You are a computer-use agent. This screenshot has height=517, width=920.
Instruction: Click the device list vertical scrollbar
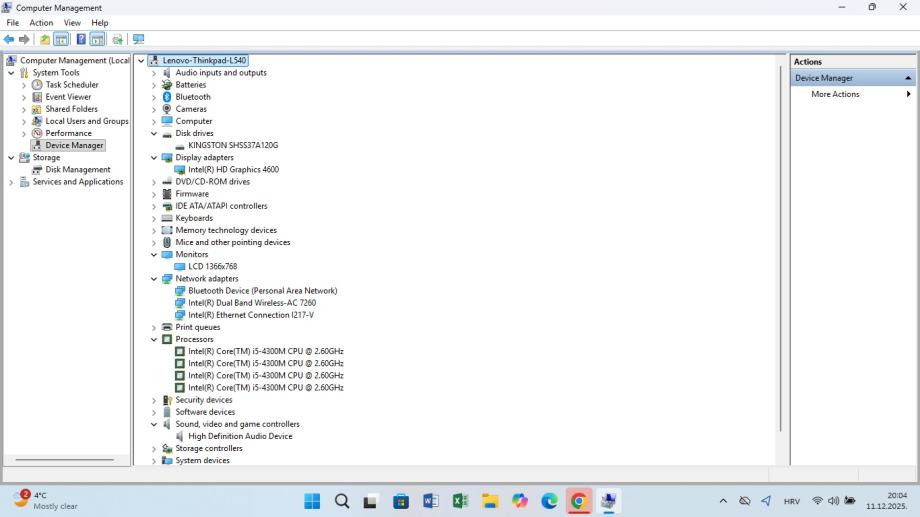[x=780, y=249]
